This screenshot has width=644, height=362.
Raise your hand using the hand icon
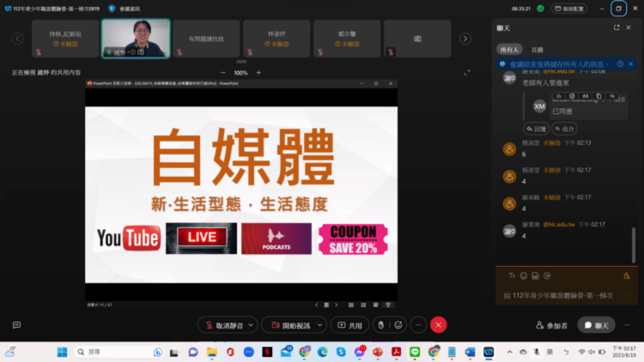[381, 325]
